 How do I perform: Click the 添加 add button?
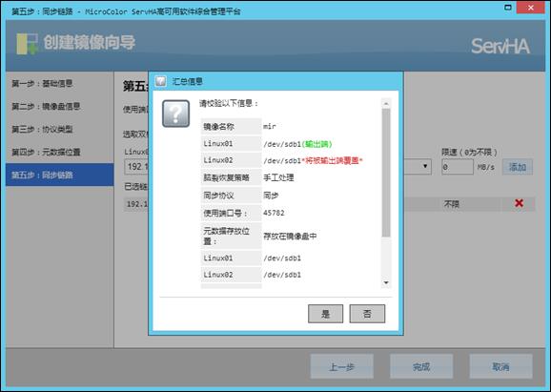point(518,167)
